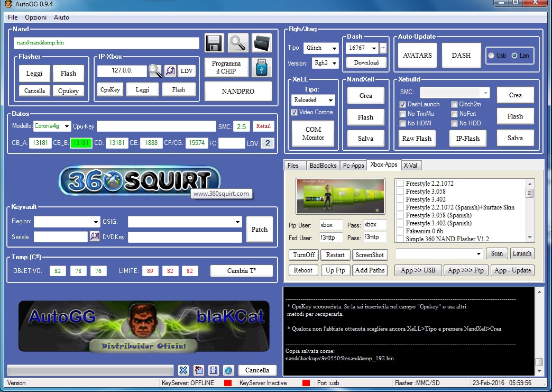Click the document search icon beside LDV button
Viewport: 552px width, 392px height.
[170, 71]
